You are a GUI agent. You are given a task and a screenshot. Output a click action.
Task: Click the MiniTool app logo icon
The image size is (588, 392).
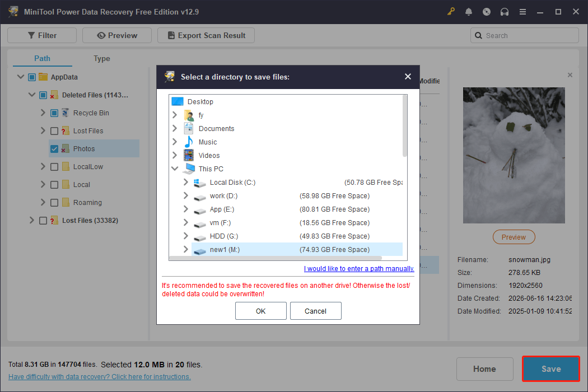13,12
